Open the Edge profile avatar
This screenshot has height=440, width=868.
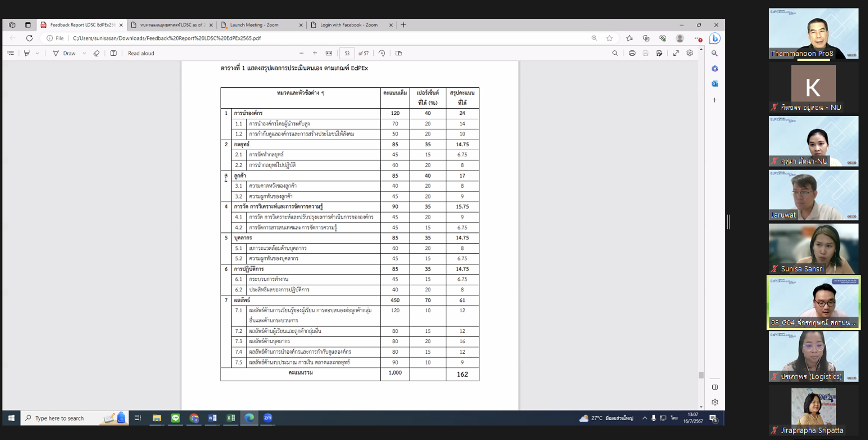tap(679, 38)
